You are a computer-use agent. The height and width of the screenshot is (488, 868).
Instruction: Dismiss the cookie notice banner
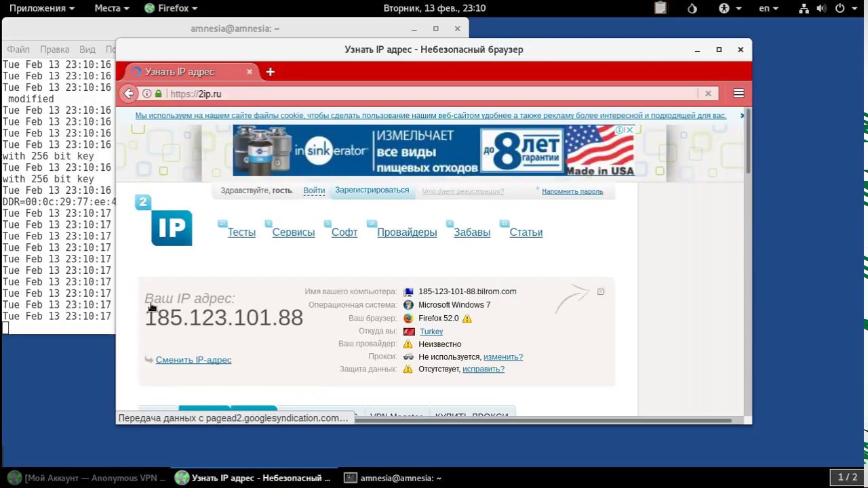coord(742,115)
